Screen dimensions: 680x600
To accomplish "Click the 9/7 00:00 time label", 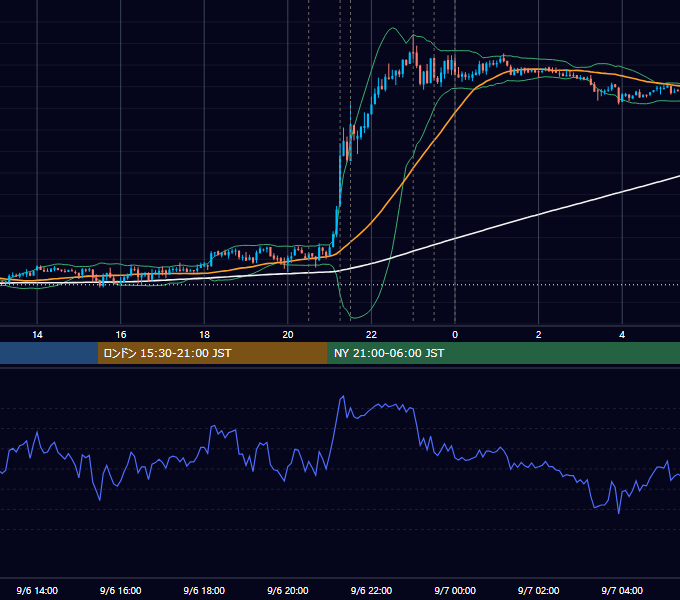I will [455, 590].
